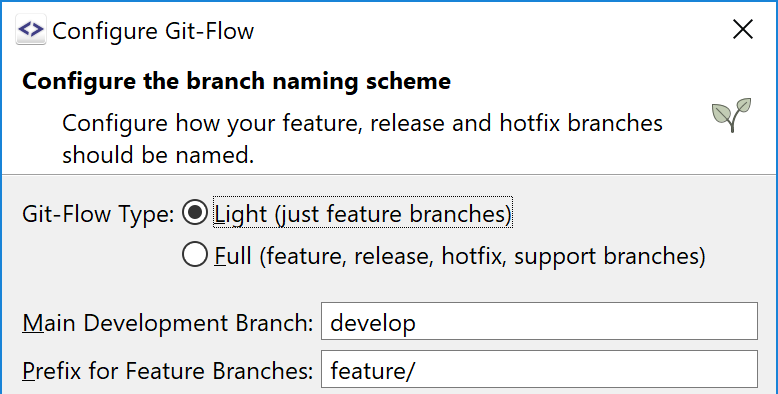
Task: Click the 'Main Development Branch:' label
Action: 168,323
